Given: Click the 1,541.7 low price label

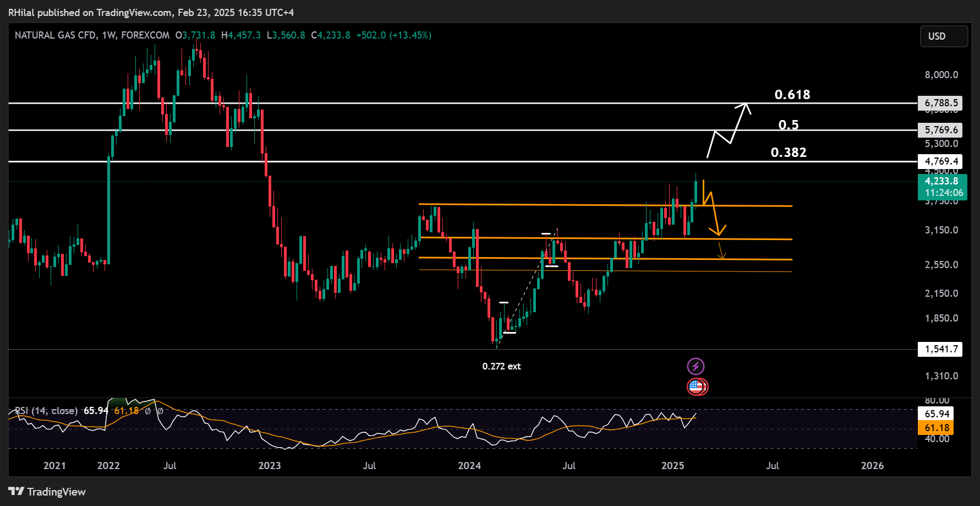Looking at the screenshot, I should (940, 349).
